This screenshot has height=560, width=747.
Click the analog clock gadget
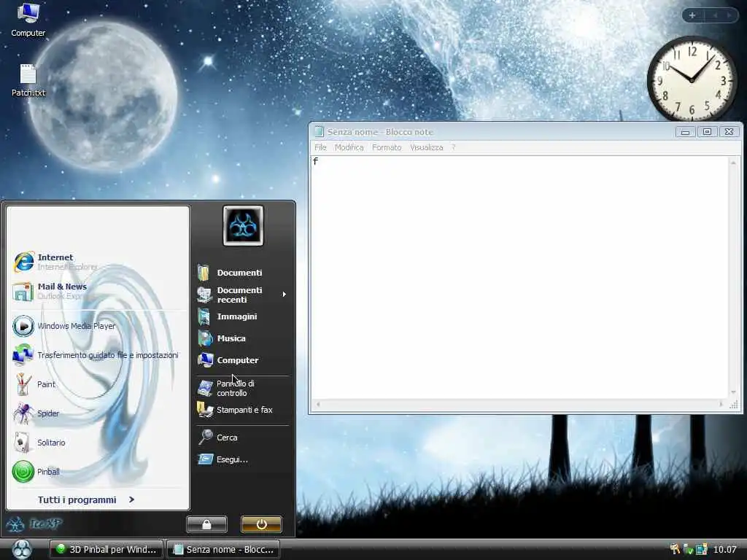click(692, 79)
